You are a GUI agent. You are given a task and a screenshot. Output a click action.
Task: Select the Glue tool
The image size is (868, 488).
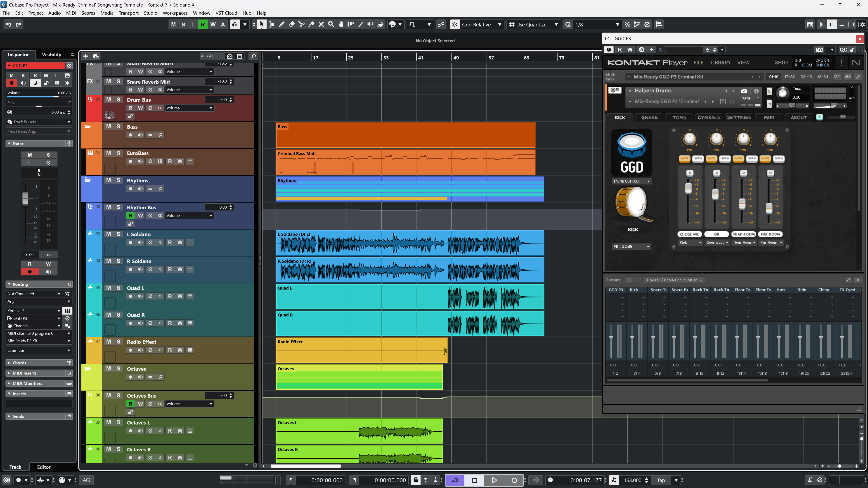(311, 24)
